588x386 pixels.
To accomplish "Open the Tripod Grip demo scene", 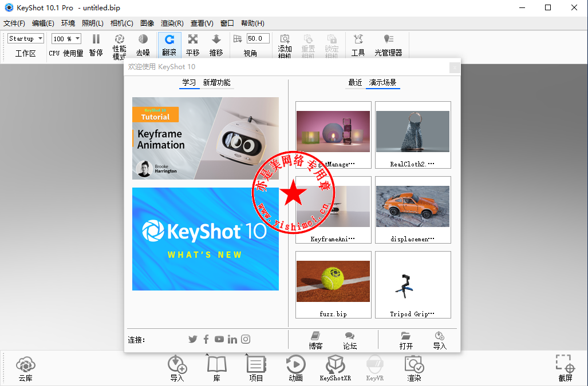I will [413, 285].
